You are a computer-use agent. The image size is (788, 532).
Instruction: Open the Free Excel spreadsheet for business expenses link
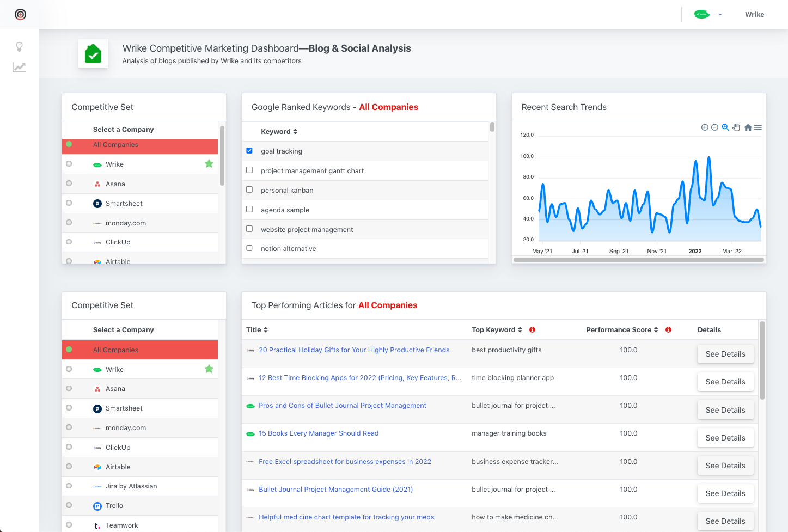(x=345, y=462)
